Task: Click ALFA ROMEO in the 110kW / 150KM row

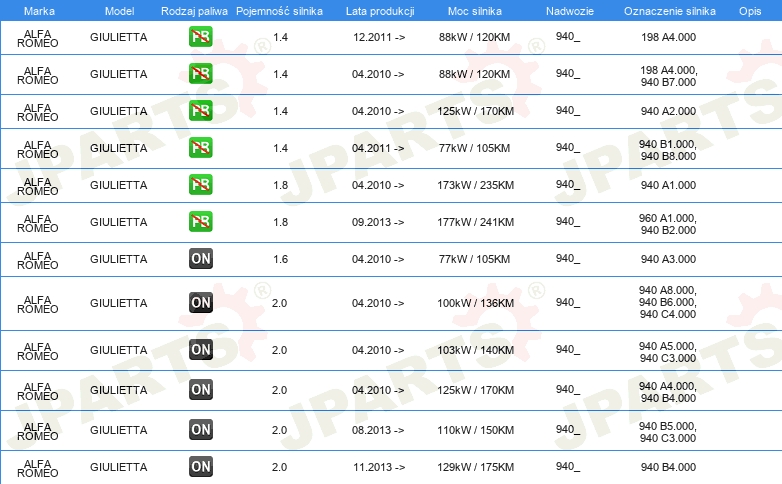Action: point(37,432)
